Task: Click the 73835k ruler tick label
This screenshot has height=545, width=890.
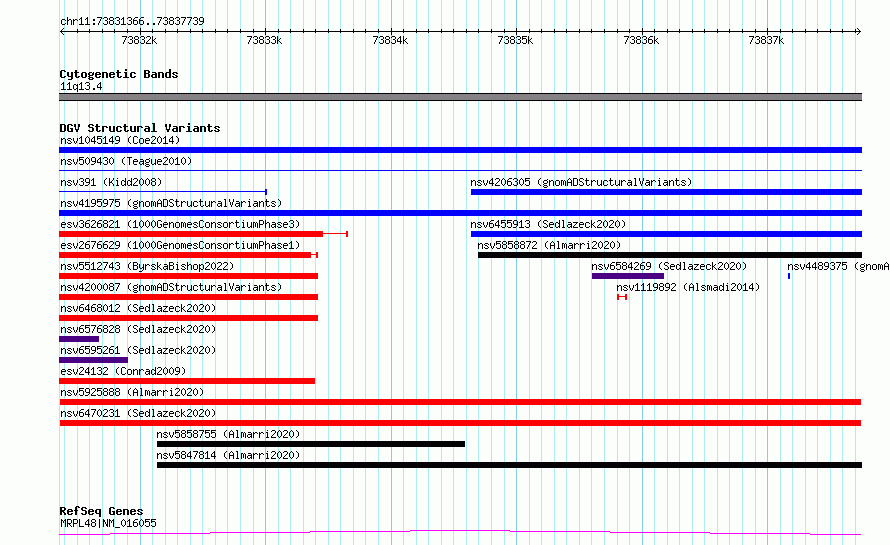Action: pyautogui.click(x=515, y=40)
